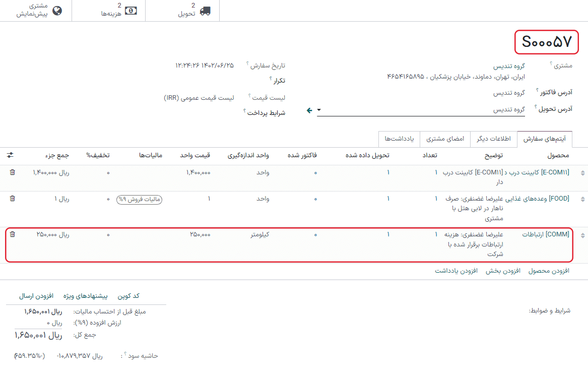Expand the آدرس تحویل dropdown caret

(318, 110)
